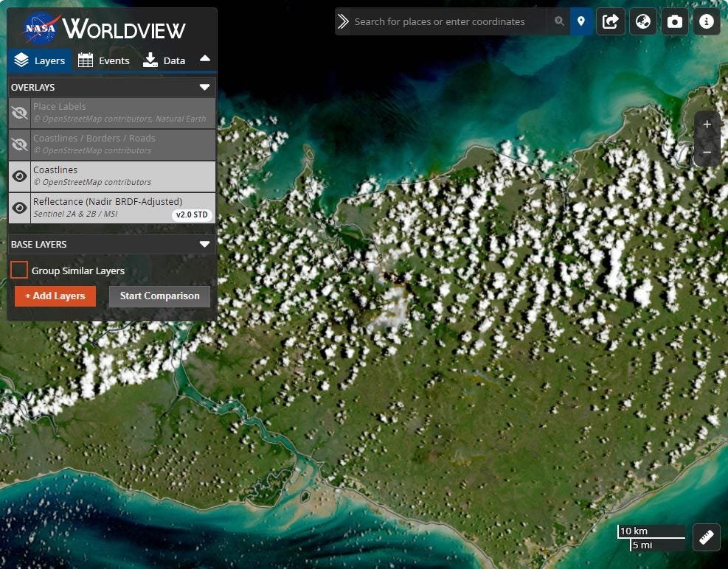The height and width of the screenshot is (569, 728).
Task: Zoom in on the map
Action: click(x=707, y=125)
